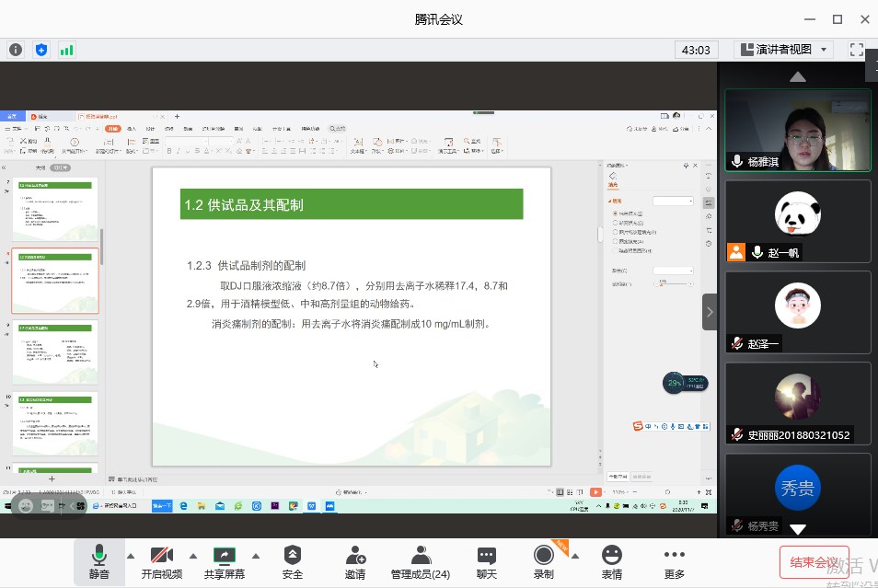Open the 更多 more menu
This screenshot has height=588, width=878.
pyautogui.click(x=674, y=562)
